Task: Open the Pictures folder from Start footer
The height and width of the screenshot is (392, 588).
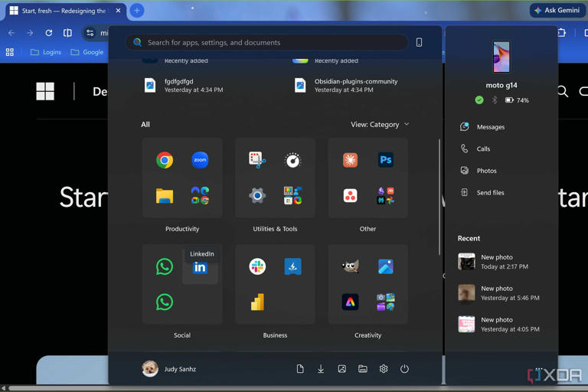Action: tap(342, 369)
